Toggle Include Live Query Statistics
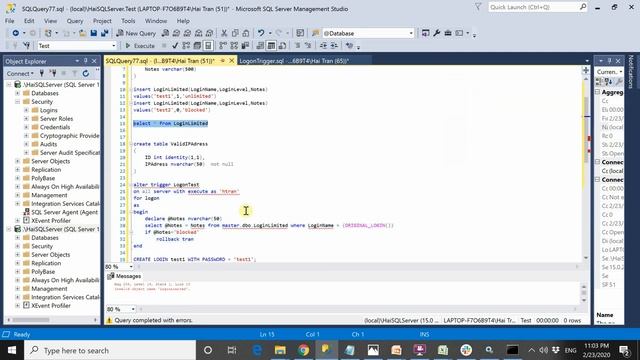The image size is (640, 360). coord(234,46)
